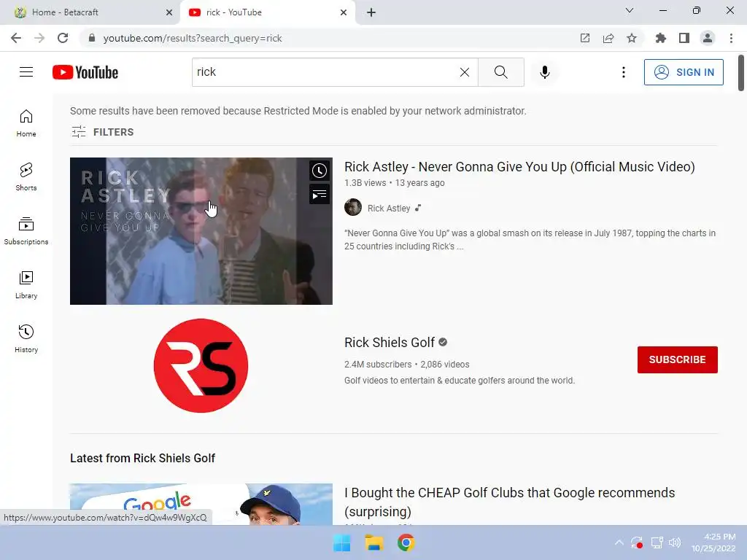Start voice search with the microphone icon
Viewport: 747px width, 560px height.
click(x=544, y=72)
